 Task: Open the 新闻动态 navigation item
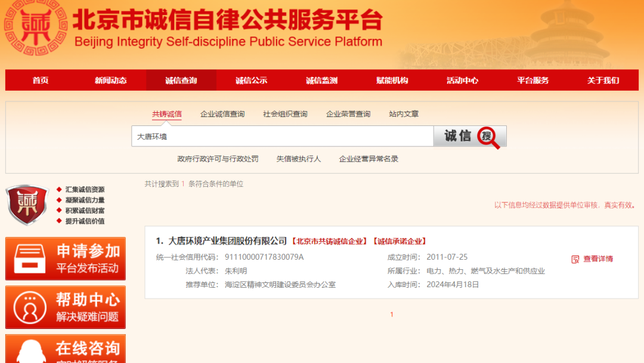point(111,81)
